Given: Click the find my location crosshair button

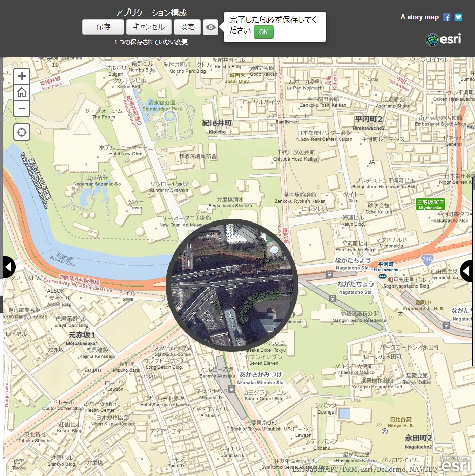Looking at the screenshot, I should tap(22, 132).
